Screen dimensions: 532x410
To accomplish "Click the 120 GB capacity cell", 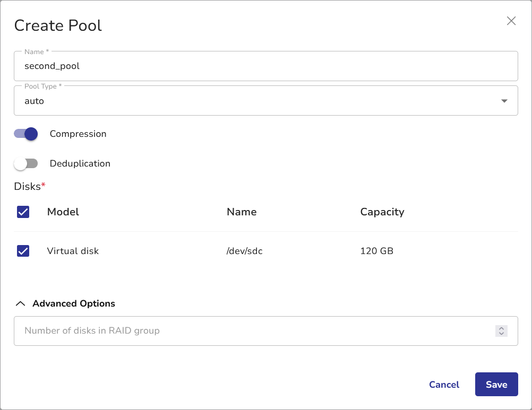I will (376, 251).
